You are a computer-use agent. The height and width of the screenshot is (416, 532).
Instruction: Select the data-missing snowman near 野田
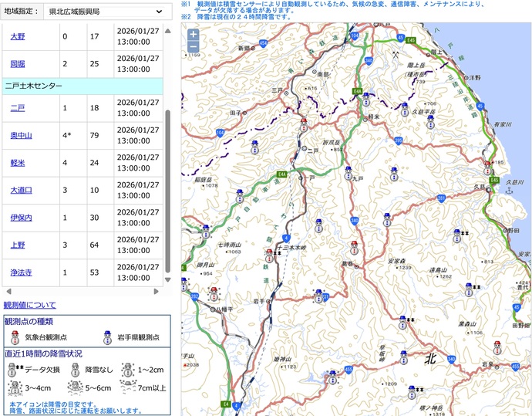coord(457,236)
